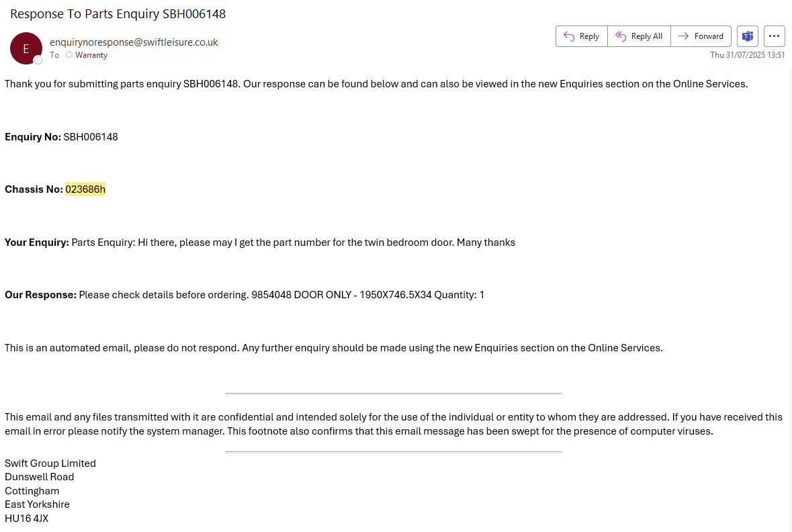
Task: Click the postcode HU16 4JX in signature
Action: 26,519
